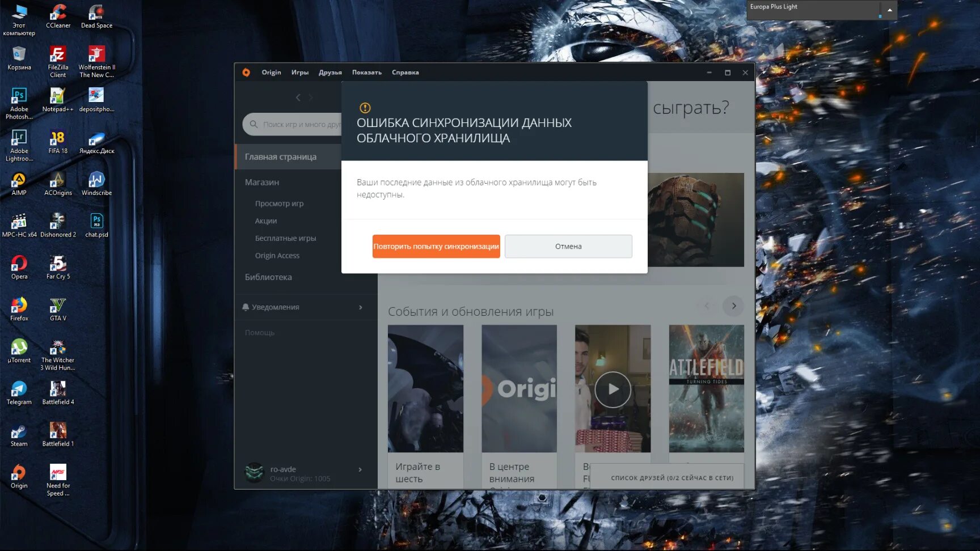
Task: Select the Корзина recycle bin icon
Action: click(x=19, y=58)
